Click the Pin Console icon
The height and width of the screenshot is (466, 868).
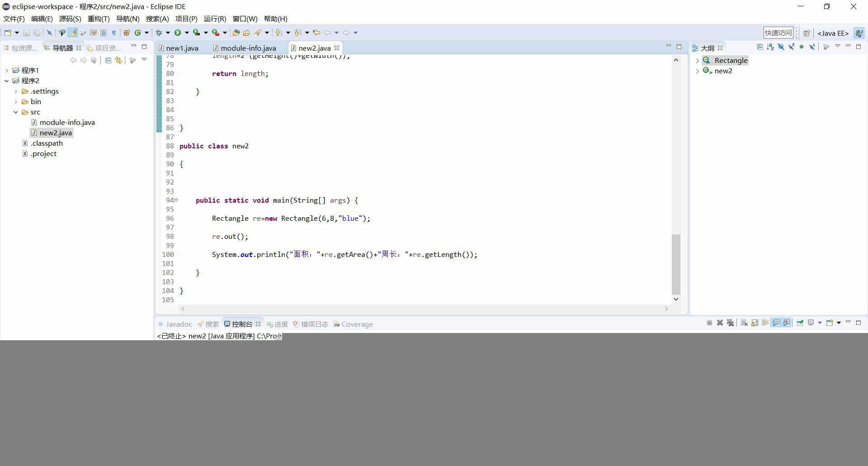[800, 323]
